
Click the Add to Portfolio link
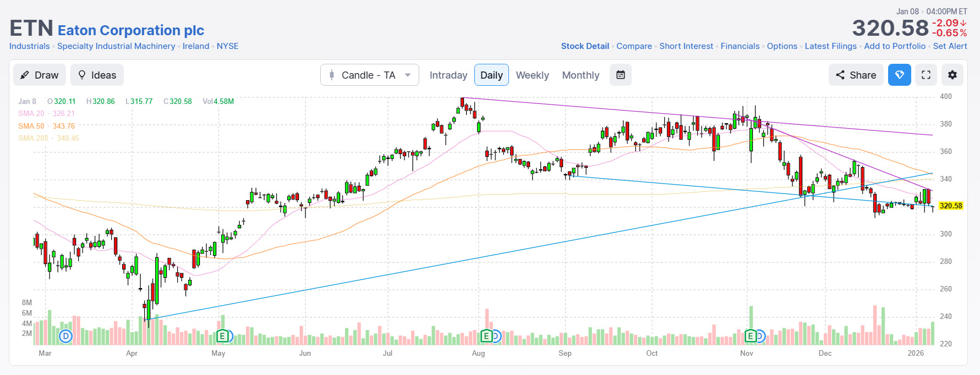(x=895, y=46)
